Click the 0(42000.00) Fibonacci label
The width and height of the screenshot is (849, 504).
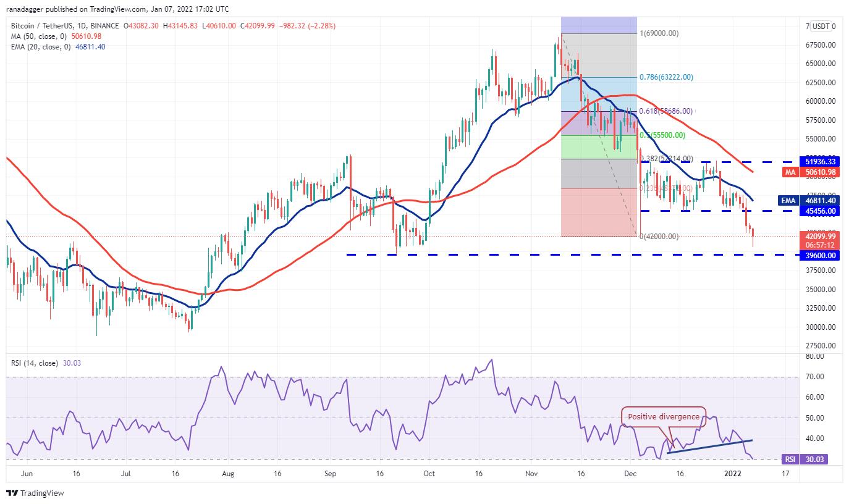pos(659,236)
